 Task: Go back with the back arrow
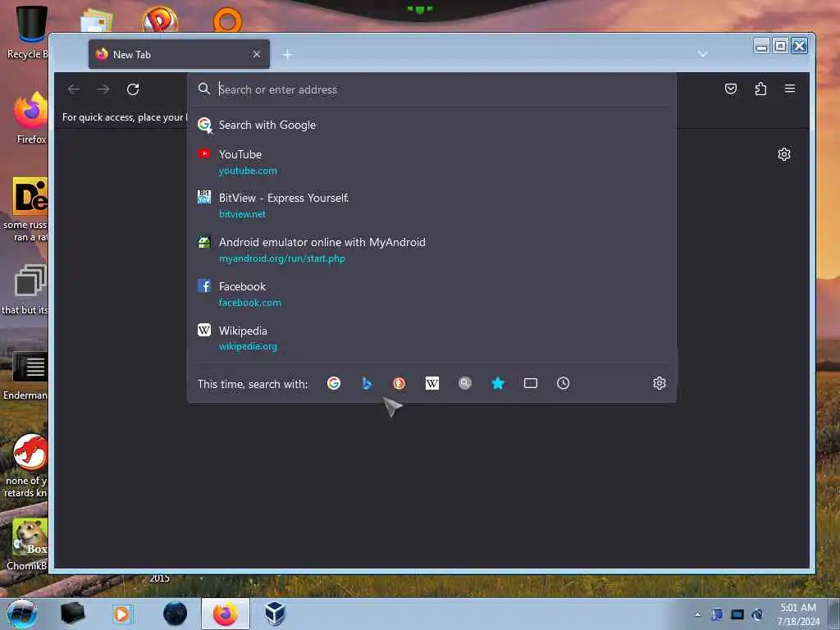point(74,89)
